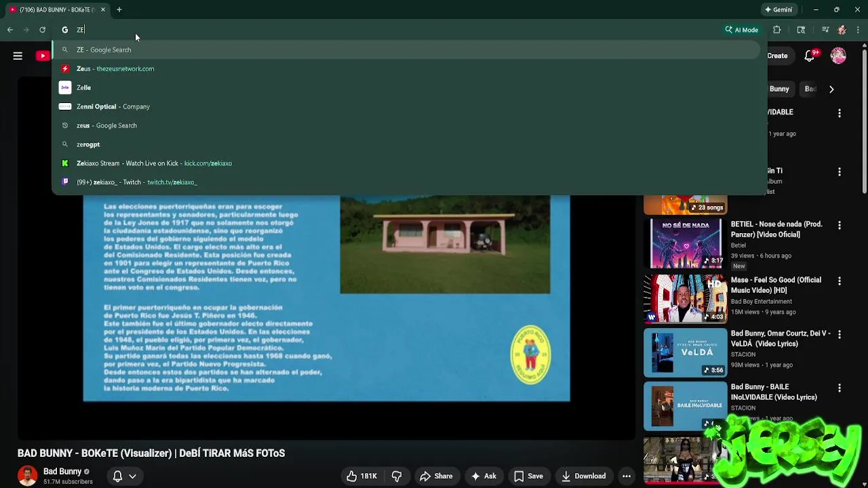Click the Ask button below video
Screen dimensions: 868x488
[x=483, y=476]
